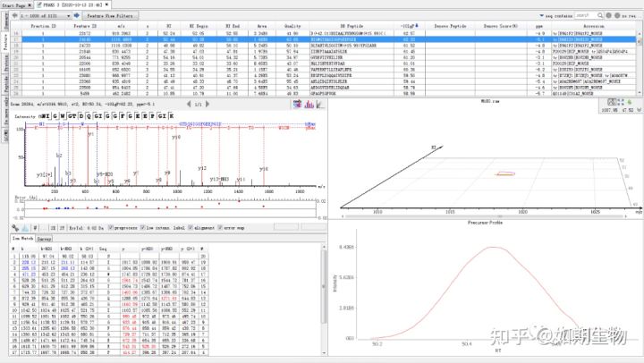Toggle the low intens. label checkbox
Viewport: 644px width, 363px height.
point(142,227)
